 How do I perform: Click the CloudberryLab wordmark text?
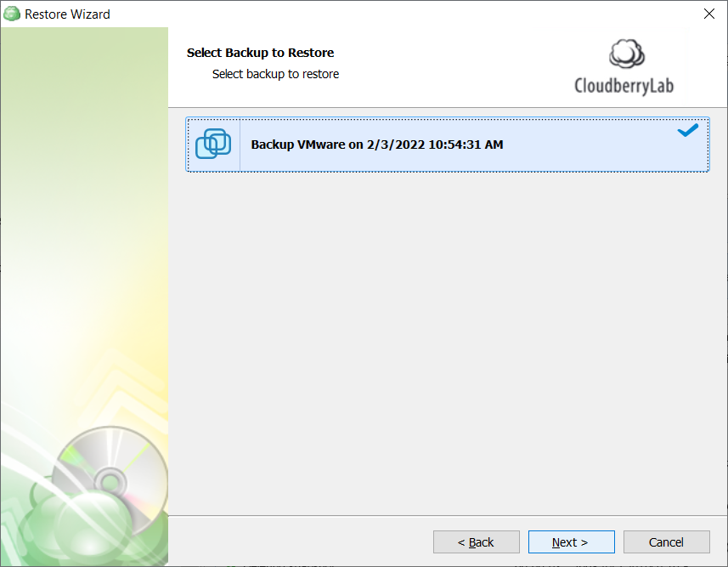[624, 86]
